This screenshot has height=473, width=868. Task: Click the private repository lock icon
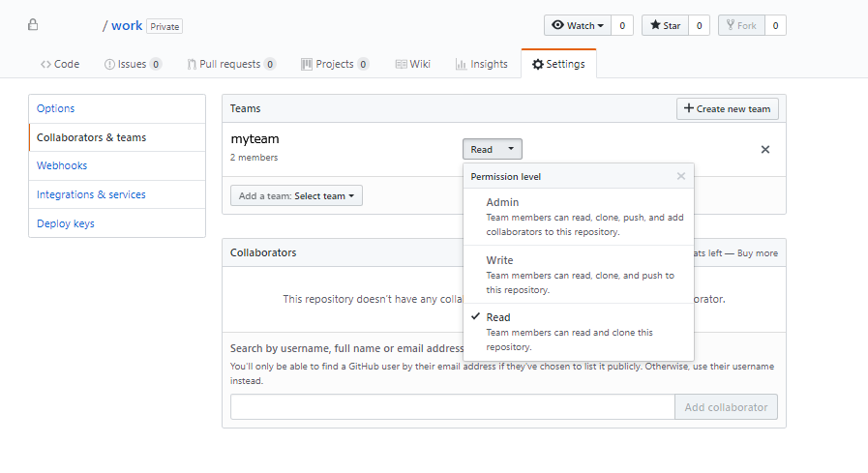(33, 25)
